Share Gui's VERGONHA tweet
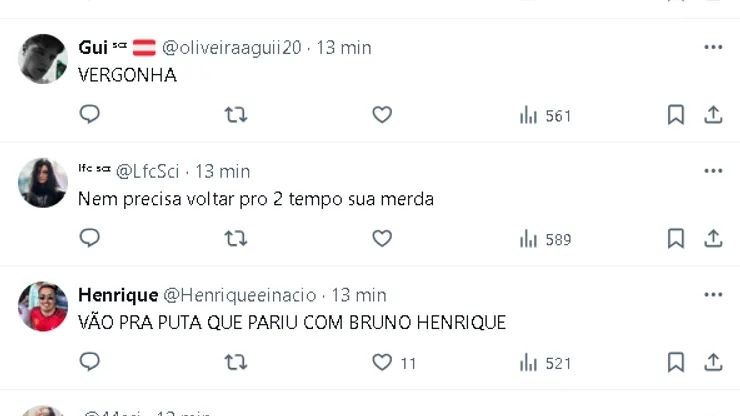The height and width of the screenshot is (416, 740). coord(713,115)
